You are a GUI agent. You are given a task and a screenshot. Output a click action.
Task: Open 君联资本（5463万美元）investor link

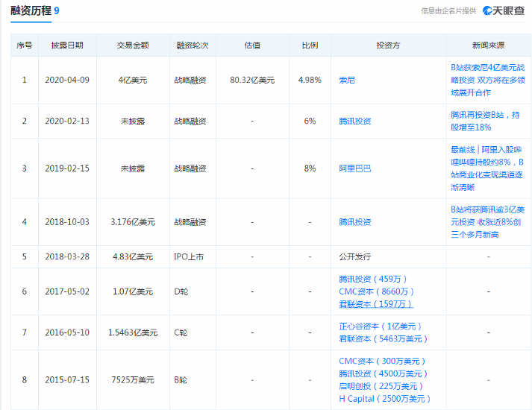(383, 339)
